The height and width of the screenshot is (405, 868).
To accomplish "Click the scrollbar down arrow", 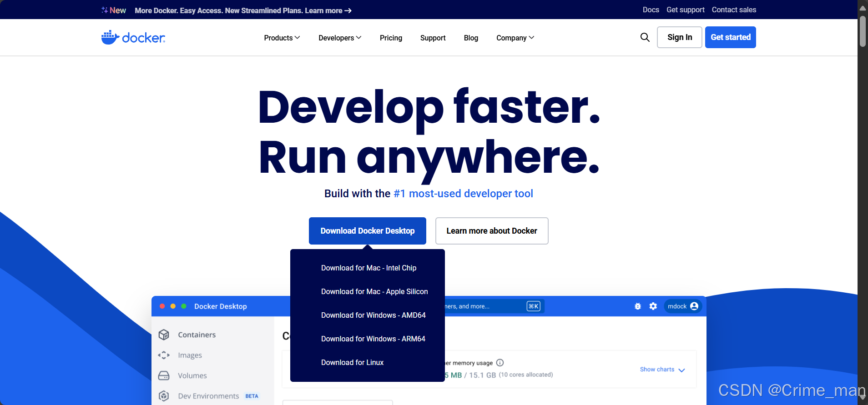I will (x=863, y=397).
